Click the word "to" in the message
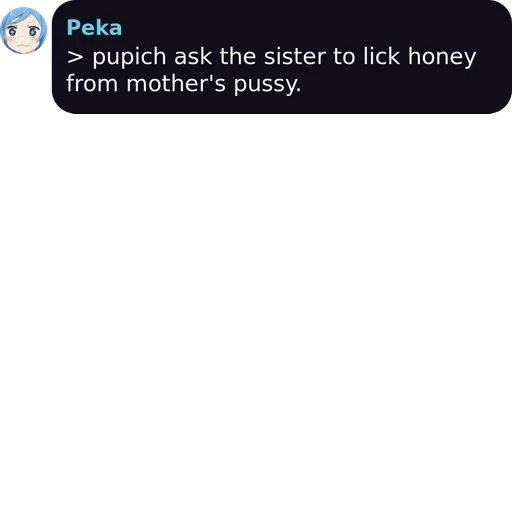The height and width of the screenshot is (512, 512). point(344,57)
